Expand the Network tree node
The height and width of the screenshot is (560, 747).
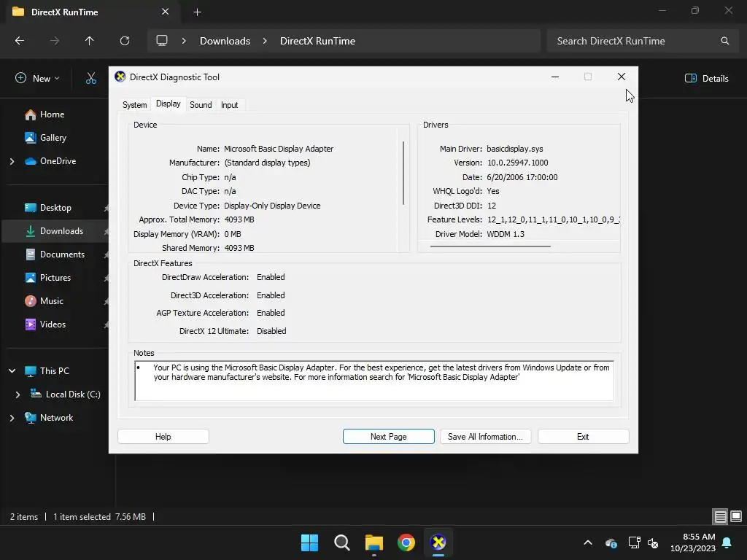(12, 418)
